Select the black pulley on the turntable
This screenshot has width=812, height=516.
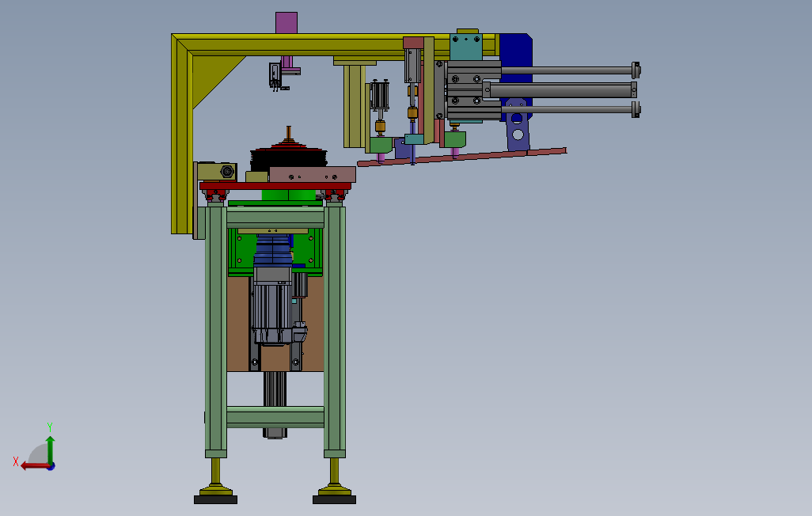pos(288,157)
